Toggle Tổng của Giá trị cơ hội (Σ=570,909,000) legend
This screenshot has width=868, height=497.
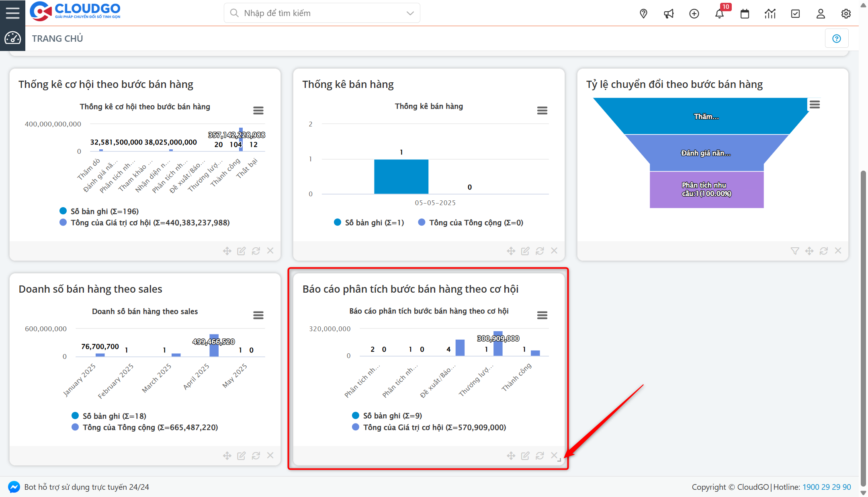[434, 427]
